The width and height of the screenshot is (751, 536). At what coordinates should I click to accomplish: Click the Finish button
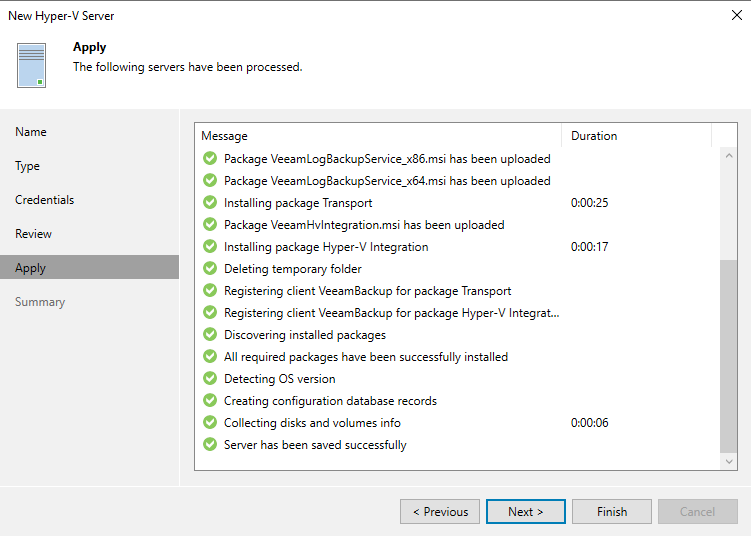pos(612,512)
